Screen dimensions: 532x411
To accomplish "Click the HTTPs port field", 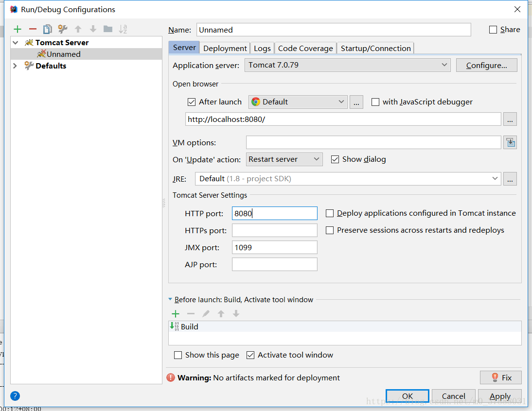I will click(274, 230).
